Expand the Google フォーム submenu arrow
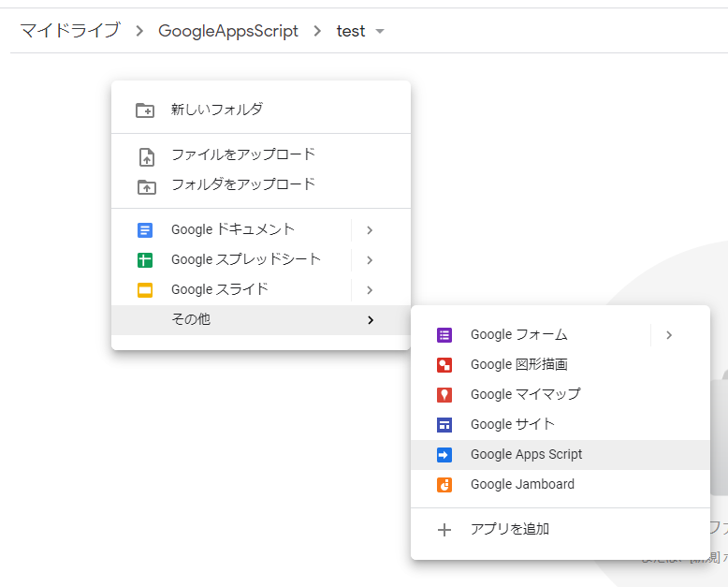This screenshot has height=587, width=728. (x=669, y=335)
